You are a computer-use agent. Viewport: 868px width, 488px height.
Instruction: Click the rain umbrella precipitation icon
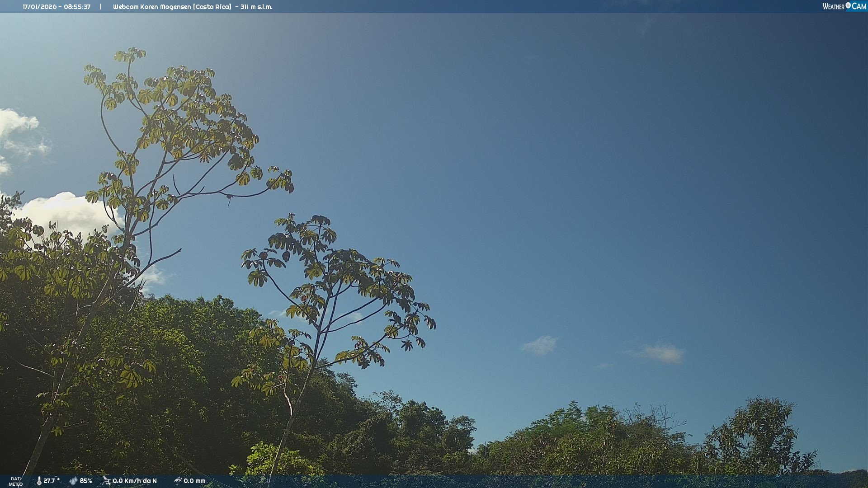(x=178, y=481)
